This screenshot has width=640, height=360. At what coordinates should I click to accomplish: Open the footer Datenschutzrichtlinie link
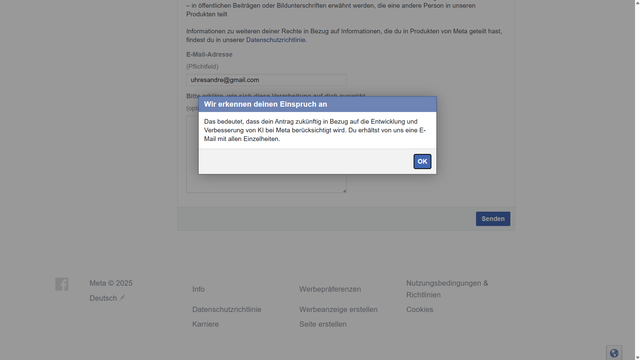[x=227, y=309]
